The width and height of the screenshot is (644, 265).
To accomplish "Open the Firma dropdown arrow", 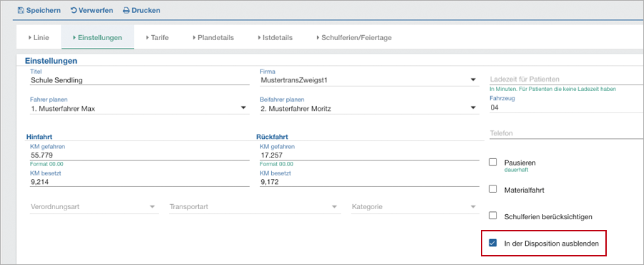I will [473, 79].
